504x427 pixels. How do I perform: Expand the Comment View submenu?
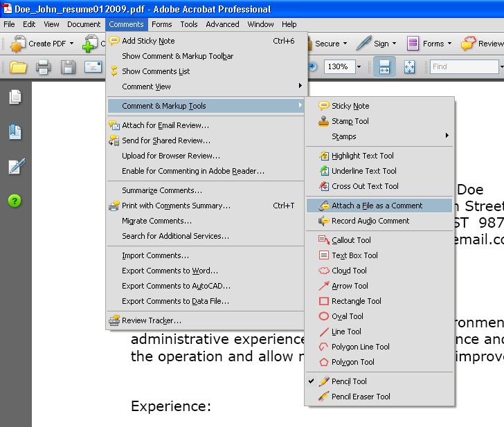coord(206,87)
